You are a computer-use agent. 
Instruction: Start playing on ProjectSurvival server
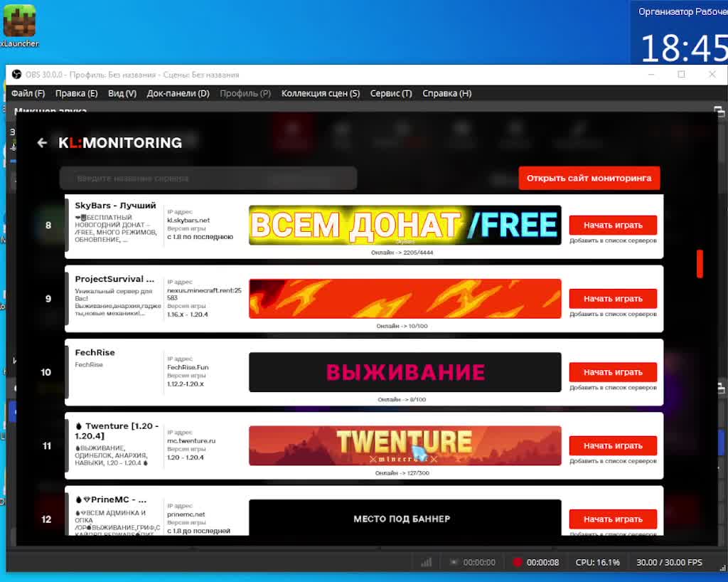[x=613, y=299]
